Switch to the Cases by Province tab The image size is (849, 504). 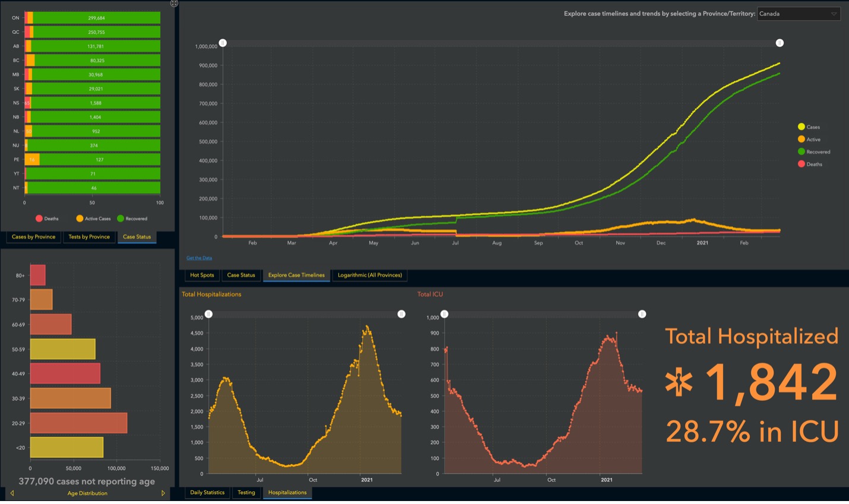coord(32,236)
